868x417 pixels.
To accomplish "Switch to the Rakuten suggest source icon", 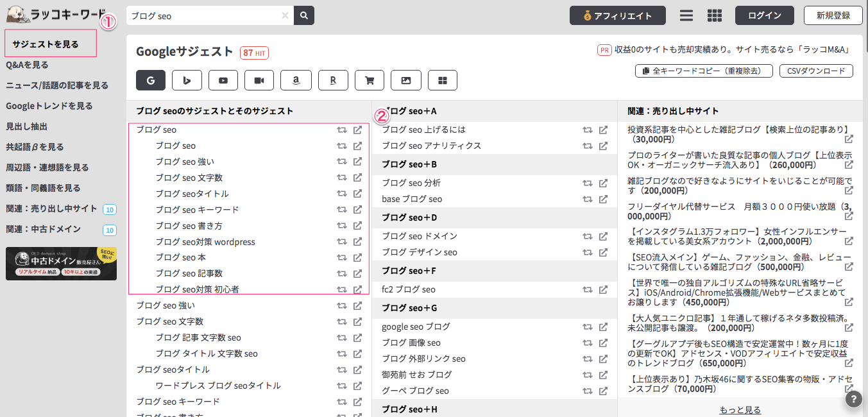I will (333, 80).
